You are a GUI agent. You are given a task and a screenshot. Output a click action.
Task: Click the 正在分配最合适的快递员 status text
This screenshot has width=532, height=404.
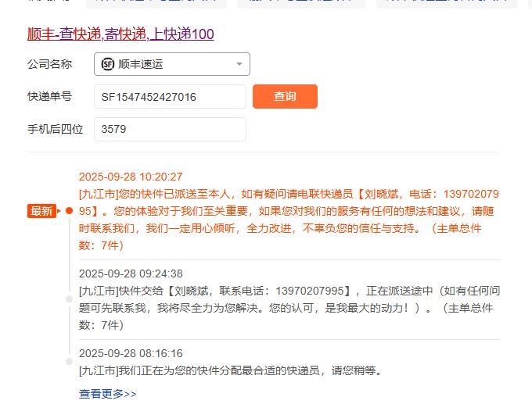tap(231, 370)
